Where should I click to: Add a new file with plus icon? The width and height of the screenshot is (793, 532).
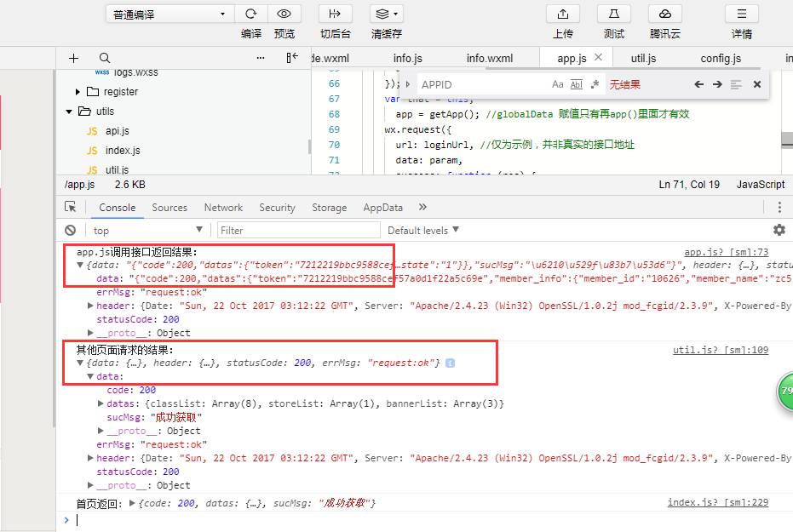(x=73, y=58)
